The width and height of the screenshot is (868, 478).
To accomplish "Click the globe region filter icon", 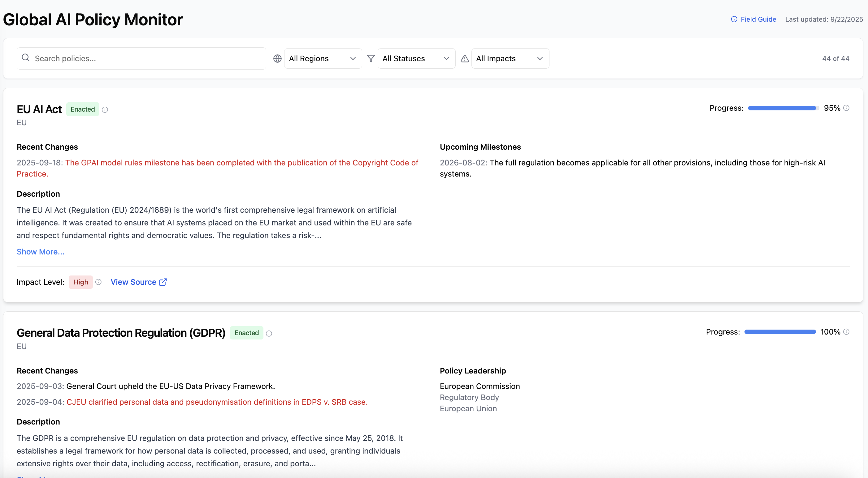I will [x=277, y=58].
